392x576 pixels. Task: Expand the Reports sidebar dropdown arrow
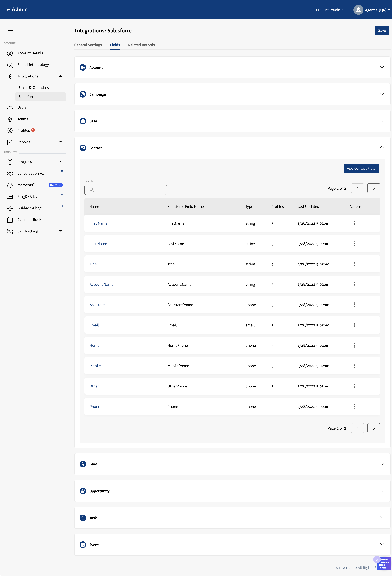61,142
